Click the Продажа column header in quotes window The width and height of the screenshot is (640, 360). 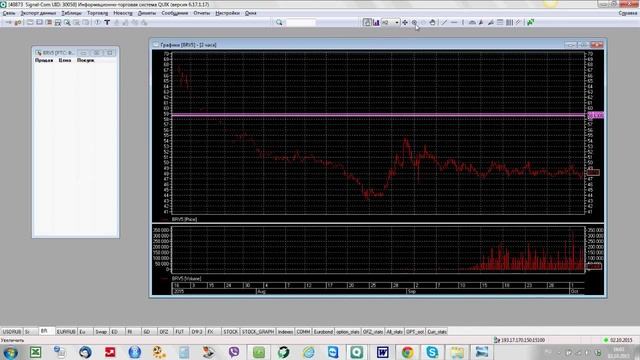coord(44,60)
